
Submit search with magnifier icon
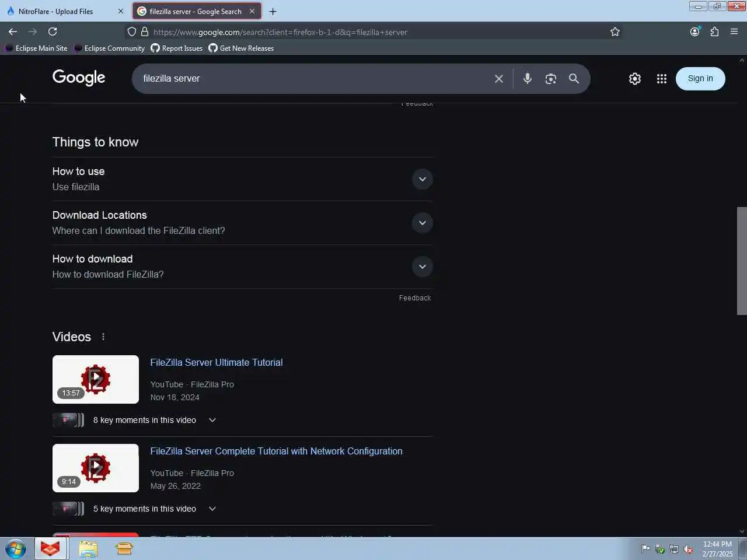pos(574,79)
